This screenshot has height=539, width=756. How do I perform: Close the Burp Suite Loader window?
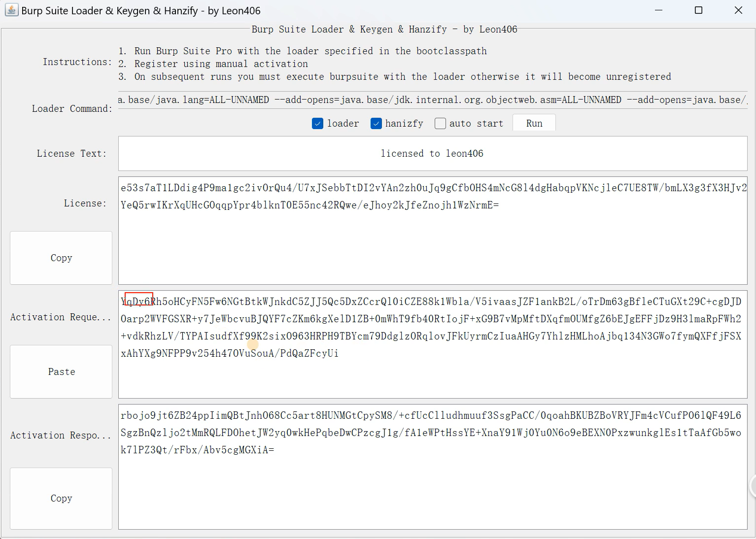pyautogui.click(x=738, y=10)
